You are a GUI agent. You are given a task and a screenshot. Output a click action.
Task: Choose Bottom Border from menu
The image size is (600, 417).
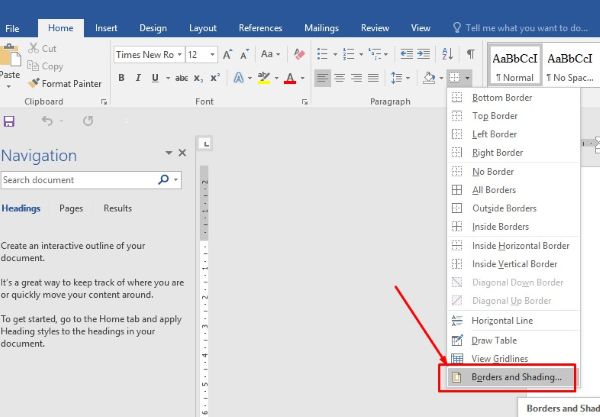click(514, 98)
